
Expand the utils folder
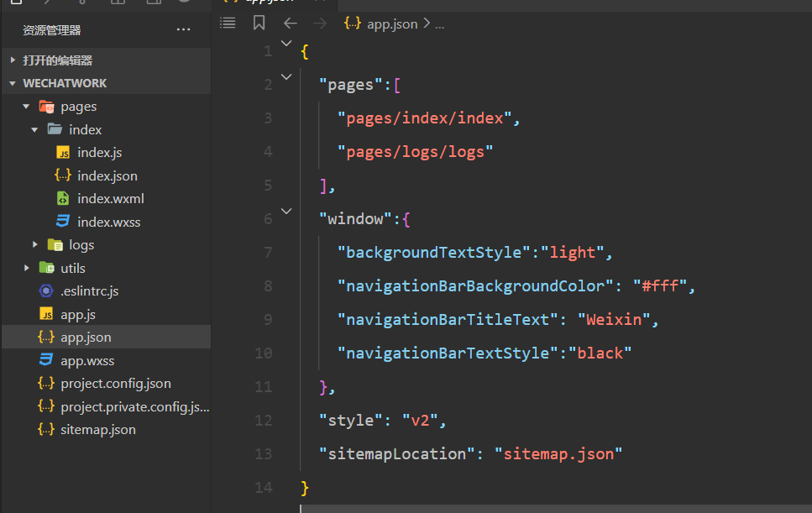pos(72,268)
